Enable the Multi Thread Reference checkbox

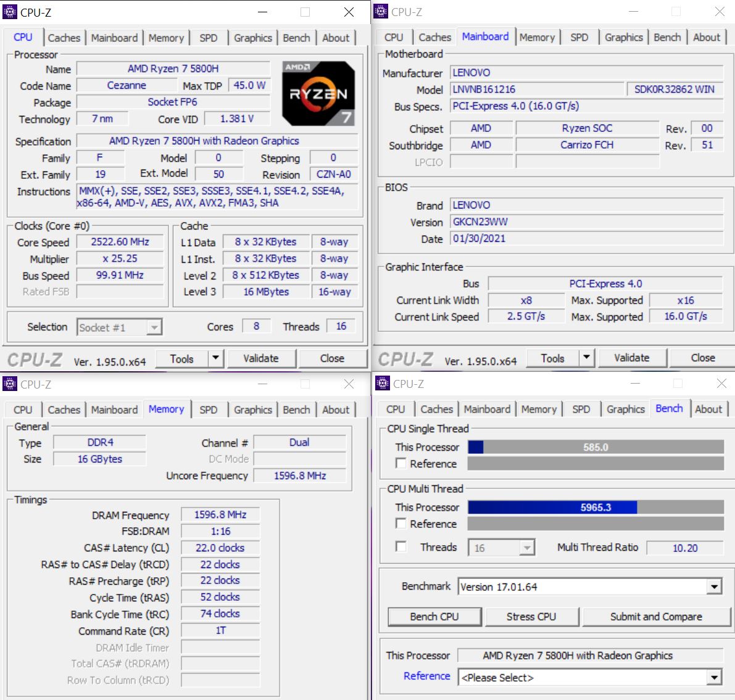click(x=401, y=524)
